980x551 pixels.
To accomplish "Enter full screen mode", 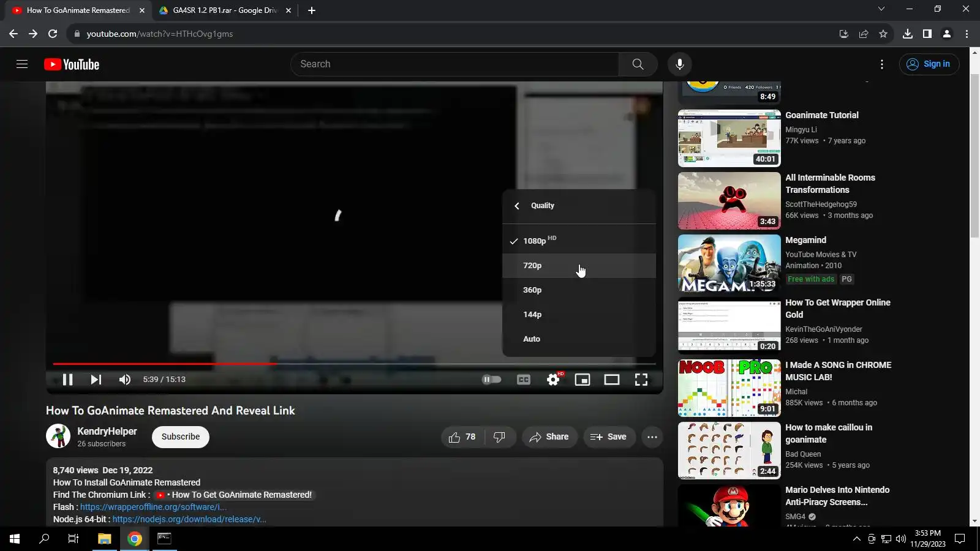I will (x=641, y=380).
